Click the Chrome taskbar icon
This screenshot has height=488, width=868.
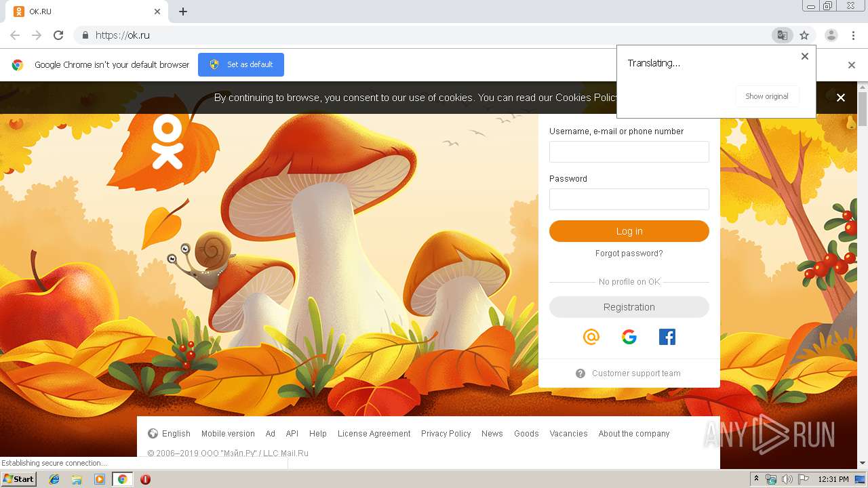123,479
